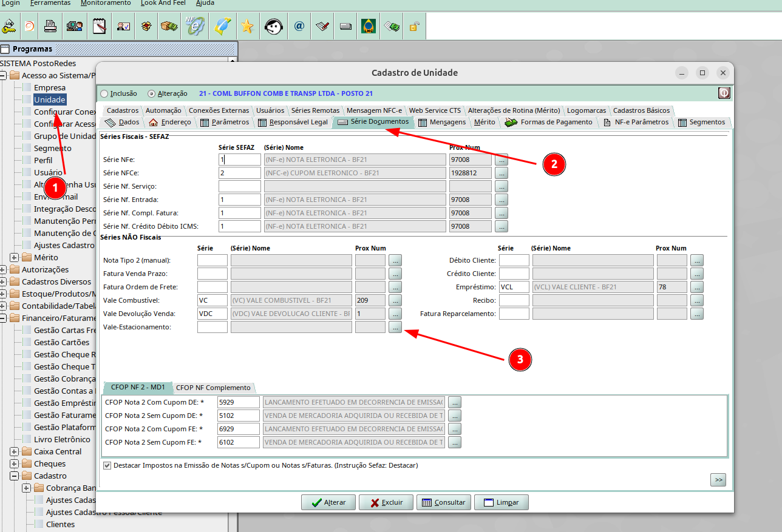Click the NF-e toolbar icon
This screenshot has height=532, width=782.
(195, 26)
